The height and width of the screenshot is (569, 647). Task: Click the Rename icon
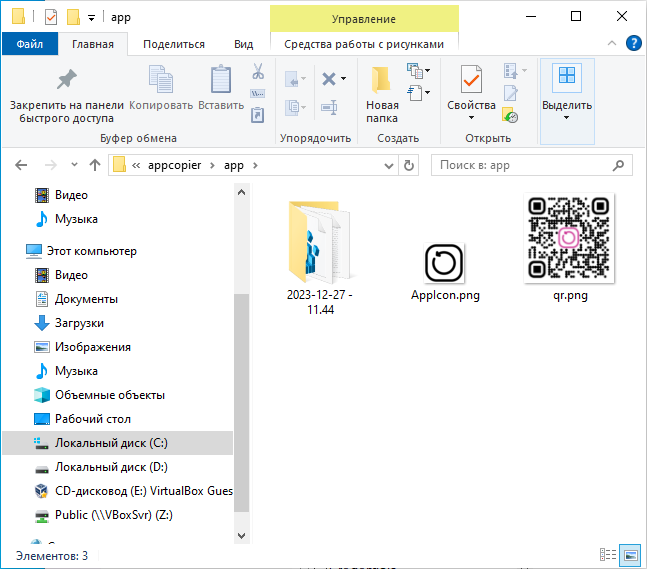point(329,108)
